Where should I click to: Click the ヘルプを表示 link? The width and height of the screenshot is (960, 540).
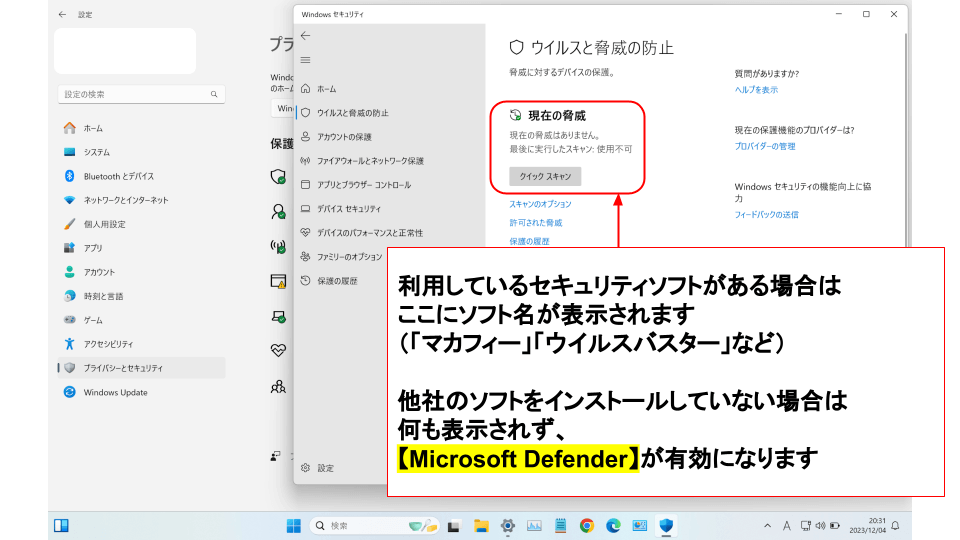coord(756,90)
